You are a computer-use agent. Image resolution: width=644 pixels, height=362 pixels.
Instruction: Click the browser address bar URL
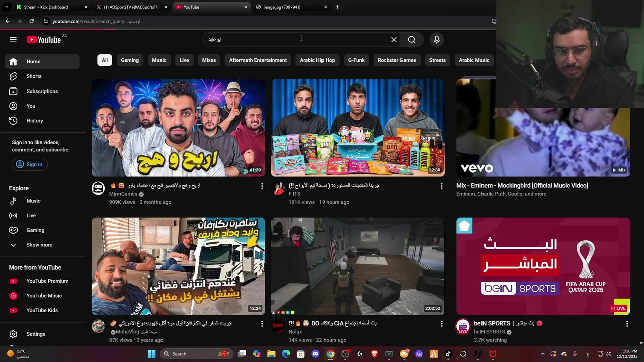point(96,21)
